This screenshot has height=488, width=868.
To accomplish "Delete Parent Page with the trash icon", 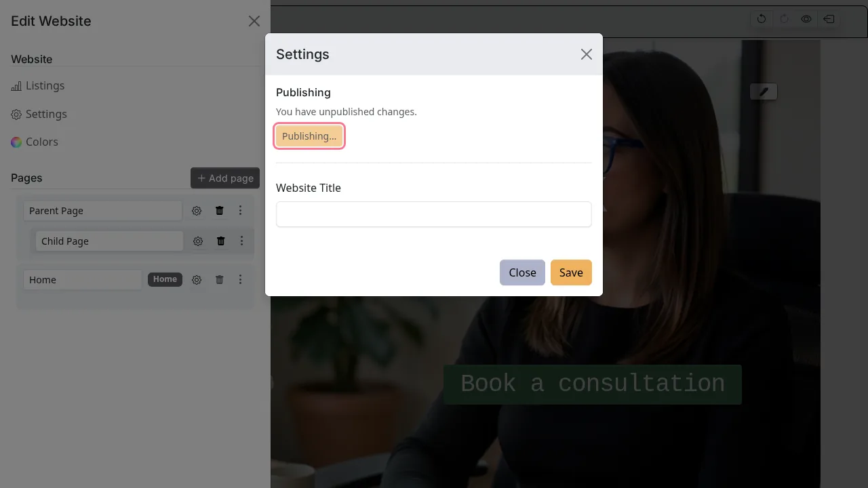I will (x=220, y=211).
